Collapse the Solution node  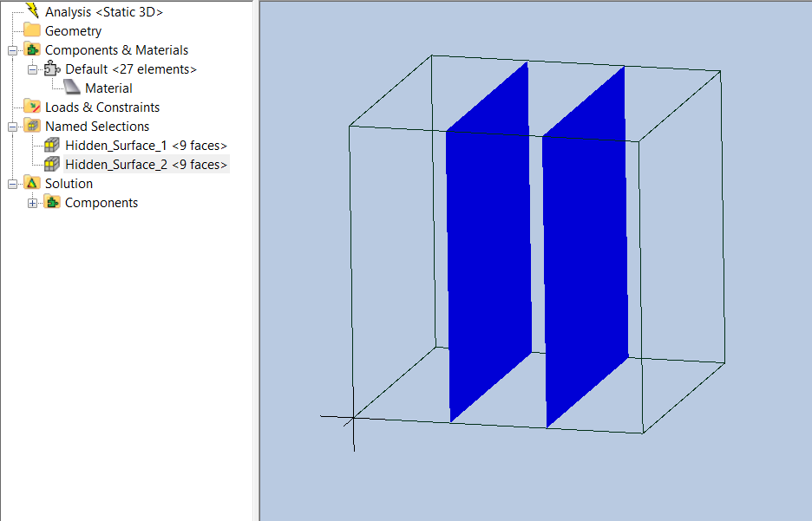tap(12, 184)
